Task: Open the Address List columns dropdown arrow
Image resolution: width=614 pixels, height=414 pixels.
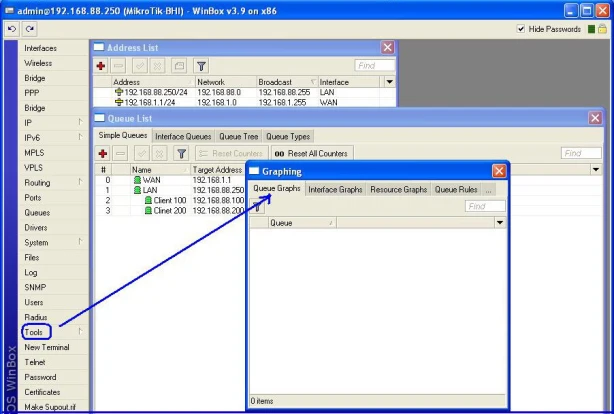Action: tap(389, 82)
